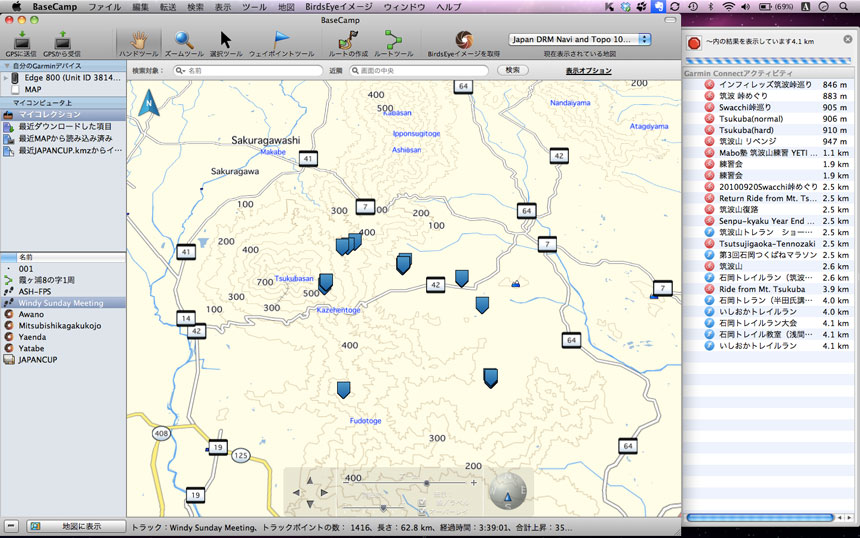Close the Garmin Connect results panel
The image size is (860, 538).
pos(847,39)
